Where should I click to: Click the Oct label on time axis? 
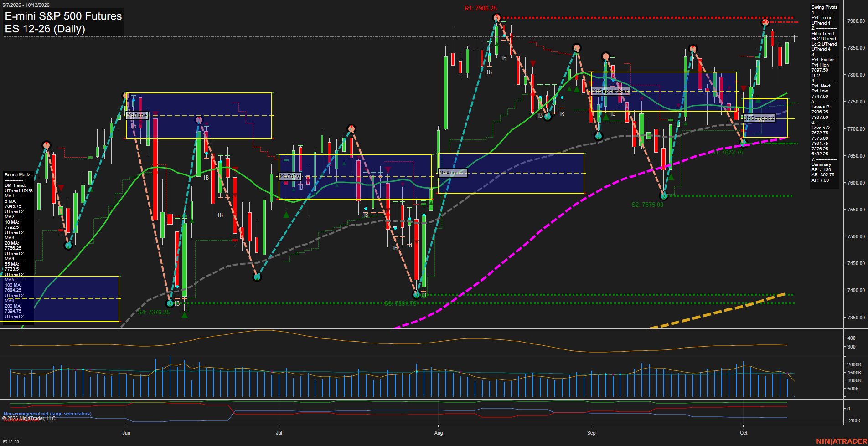pyautogui.click(x=744, y=433)
